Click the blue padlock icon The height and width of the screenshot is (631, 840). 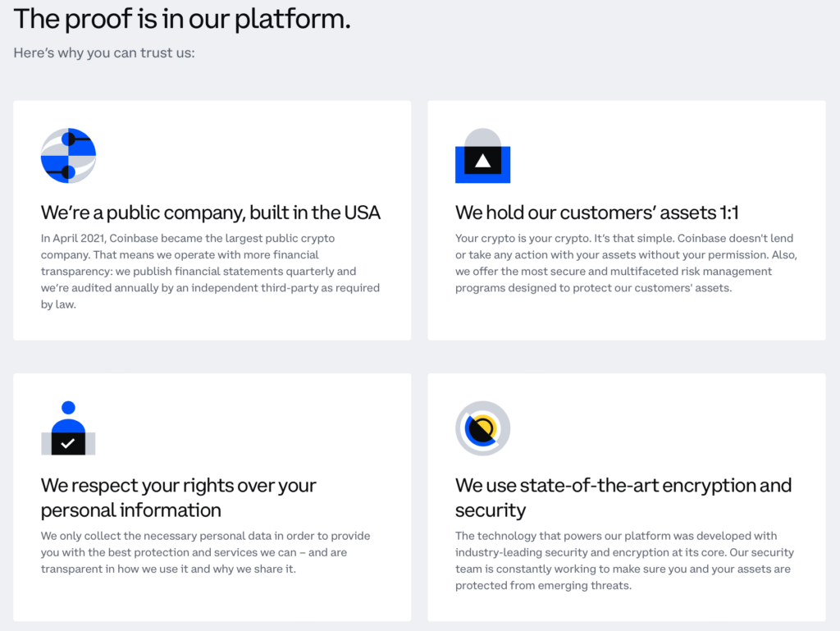pos(482,156)
